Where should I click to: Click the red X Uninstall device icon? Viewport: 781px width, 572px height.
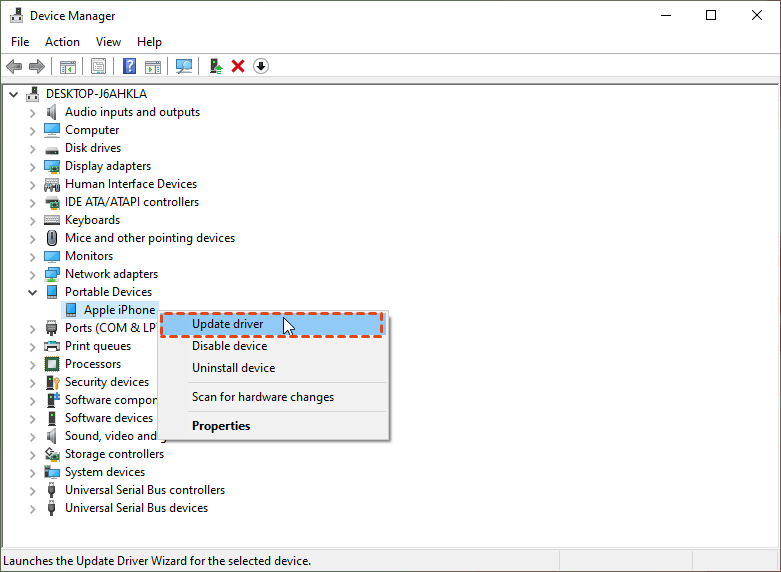pyautogui.click(x=238, y=66)
